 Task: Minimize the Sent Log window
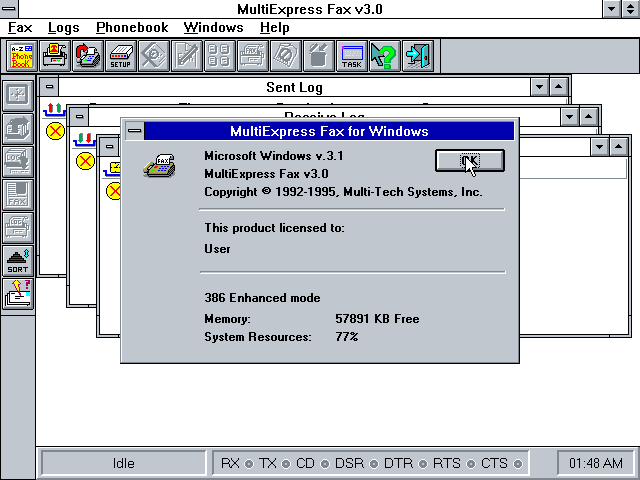point(539,87)
